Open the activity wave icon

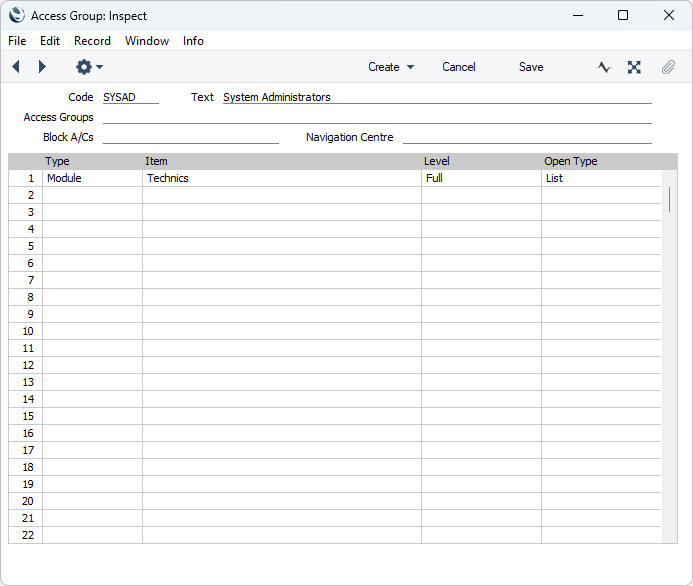pos(604,67)
